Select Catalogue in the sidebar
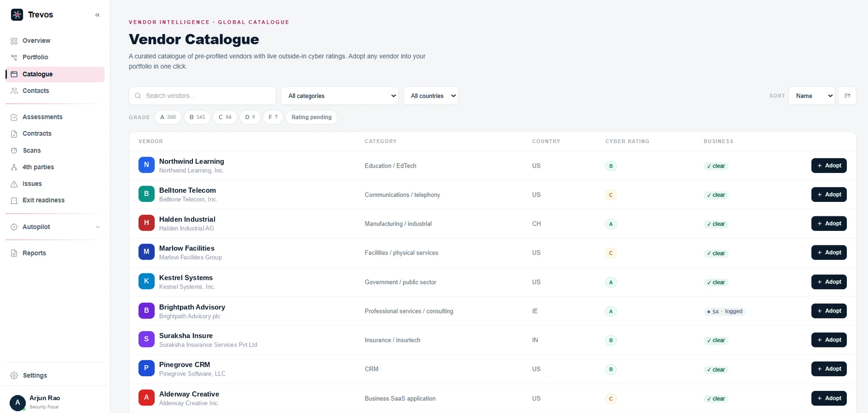This screenshot has height=413, width=868. point(54,74)
